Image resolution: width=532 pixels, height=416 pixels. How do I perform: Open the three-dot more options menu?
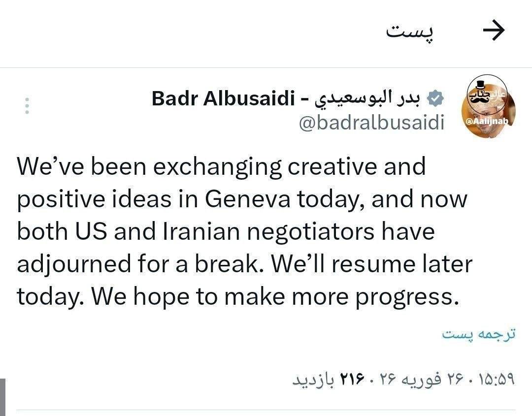click(x=27, y=106)
